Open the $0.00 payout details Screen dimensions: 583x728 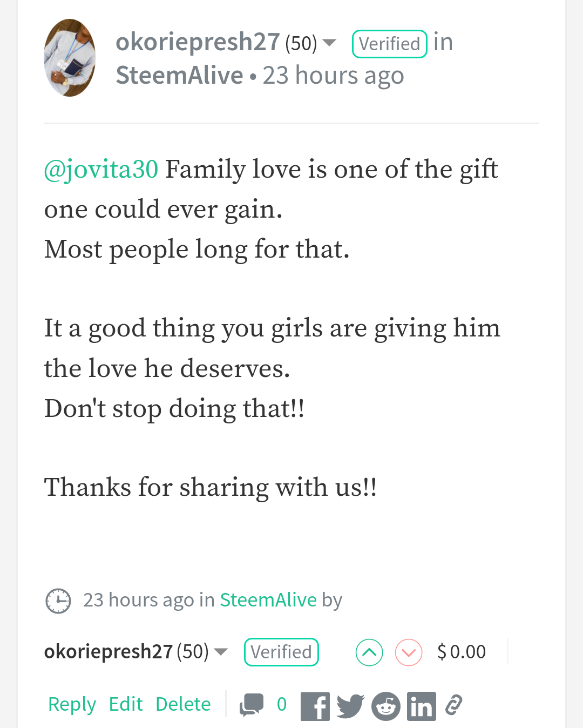tap(462, 652)
